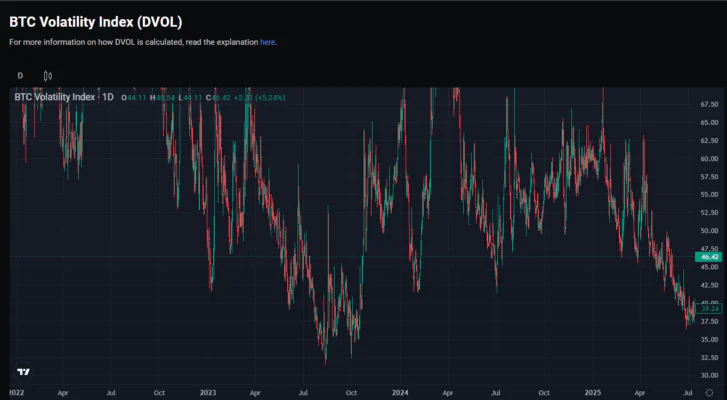Open the candlestick chart style icon
This screenshot has height=400, width=727.
coord(47,76)
